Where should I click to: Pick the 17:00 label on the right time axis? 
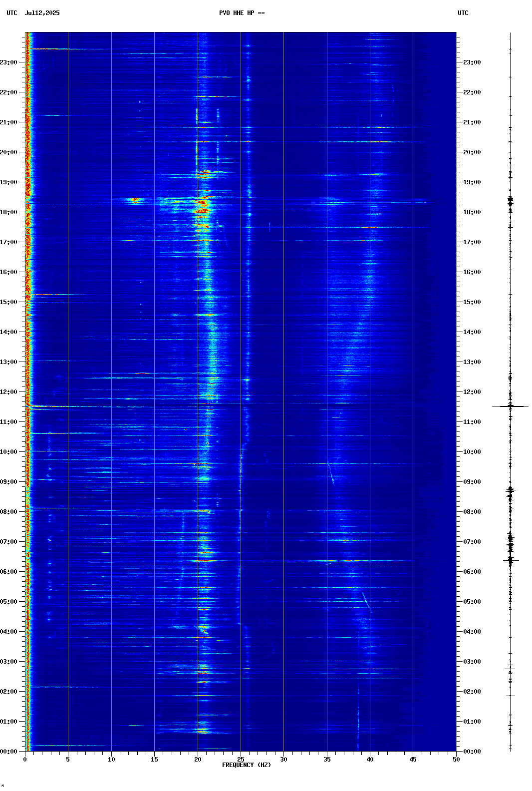tap(472, 242)
